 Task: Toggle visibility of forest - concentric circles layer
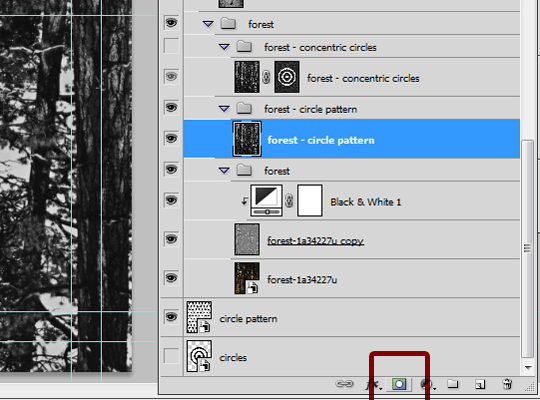[x=172, y=76]
